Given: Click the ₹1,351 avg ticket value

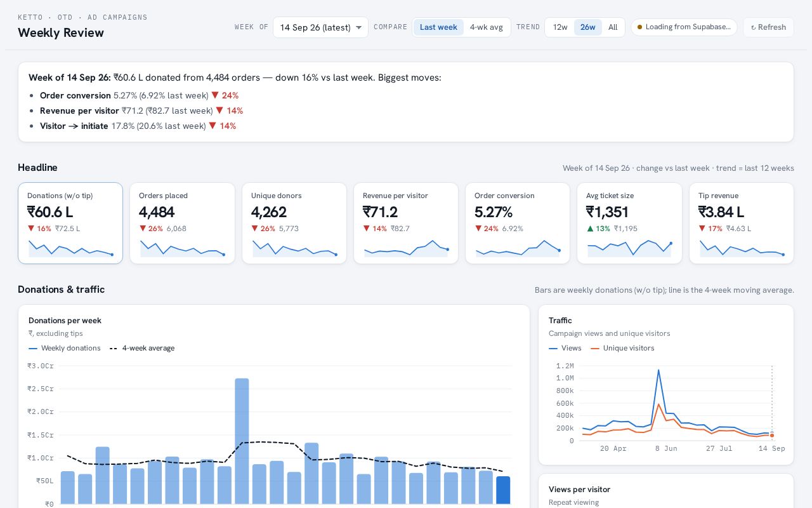Looking at the screenshot, I should pyautogui.click(x=607, y=212).
